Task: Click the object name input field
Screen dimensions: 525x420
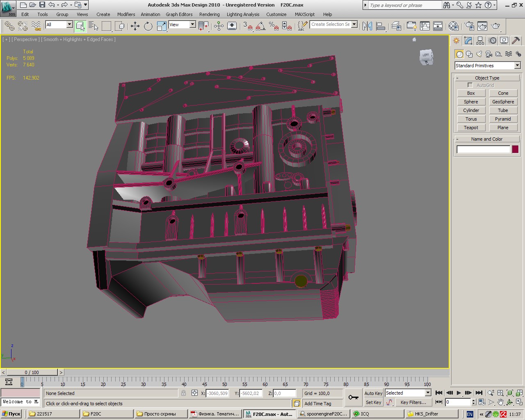Action: click(484, 149)
